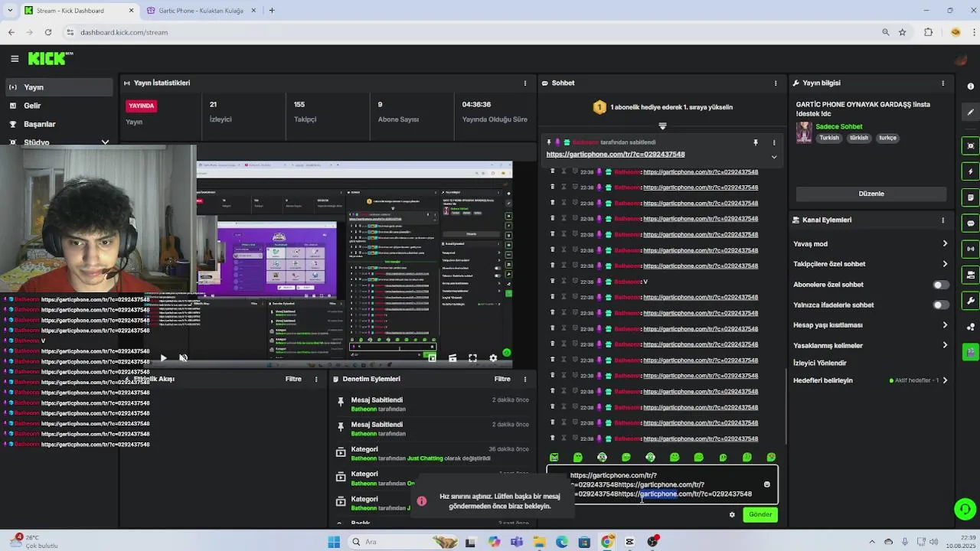Open the pinned message three-dot options
The width and height of the screenshot is (980, 551).
[x=774, y=142]
